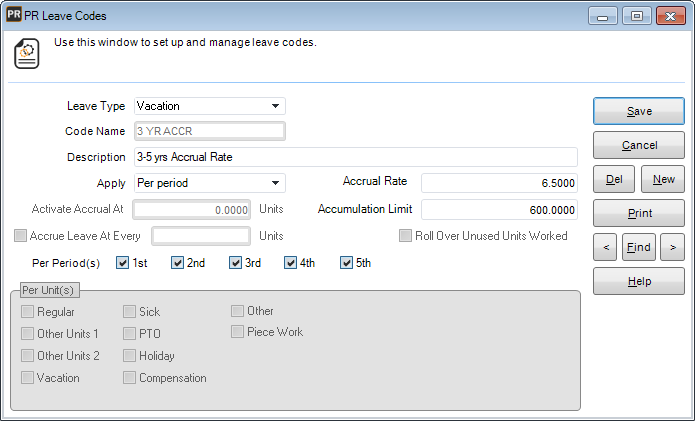This screenshot has height=421, width=695.
Task: Toggle the 2nd per period checkbox
Action: coord(178,264)
